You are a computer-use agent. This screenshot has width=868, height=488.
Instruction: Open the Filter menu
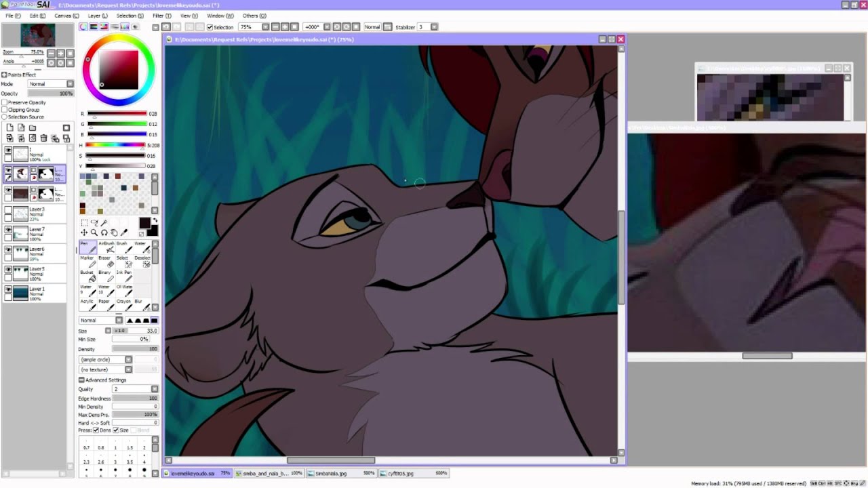(x=161, y=15)
